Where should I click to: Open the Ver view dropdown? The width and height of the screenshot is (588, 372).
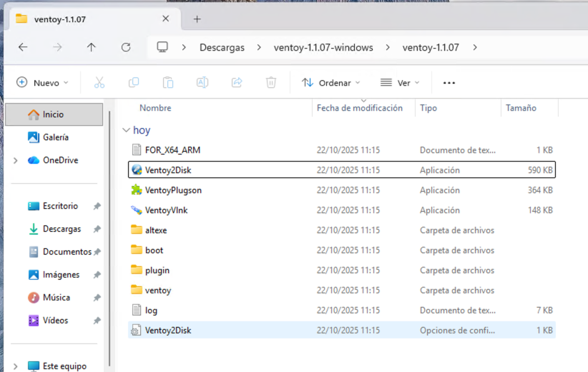(400, 83)
